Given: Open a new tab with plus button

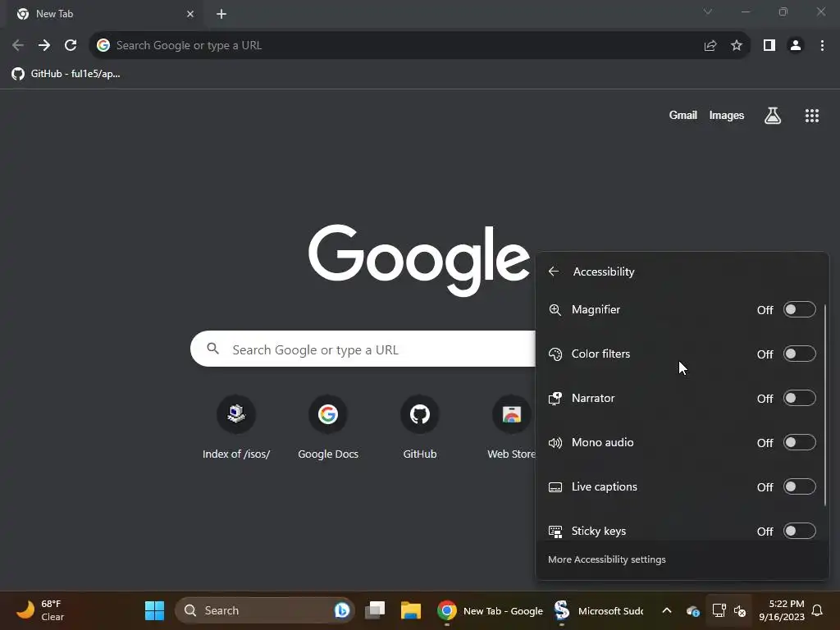Looking at the screenshot, I should click(221, 14).
